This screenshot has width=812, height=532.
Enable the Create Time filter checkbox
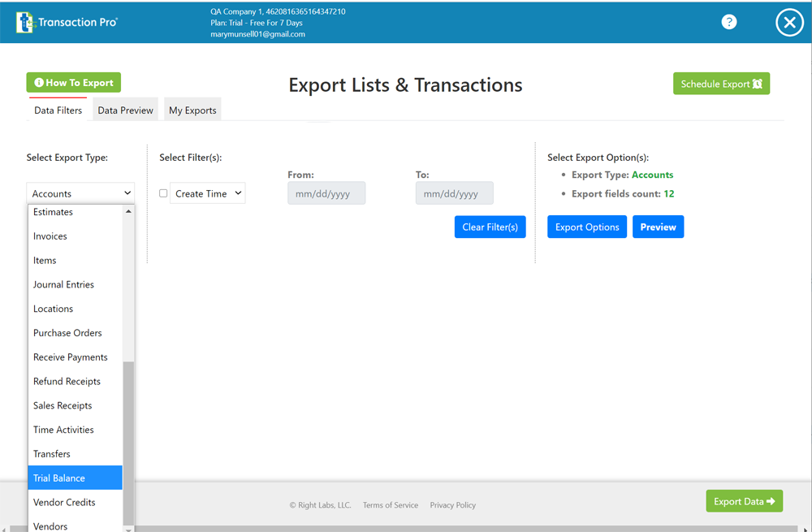coord(163,193)
